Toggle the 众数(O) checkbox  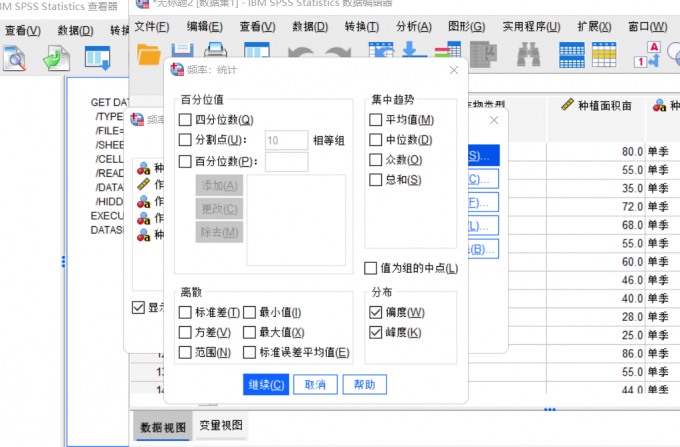click(x=376, y=160)
